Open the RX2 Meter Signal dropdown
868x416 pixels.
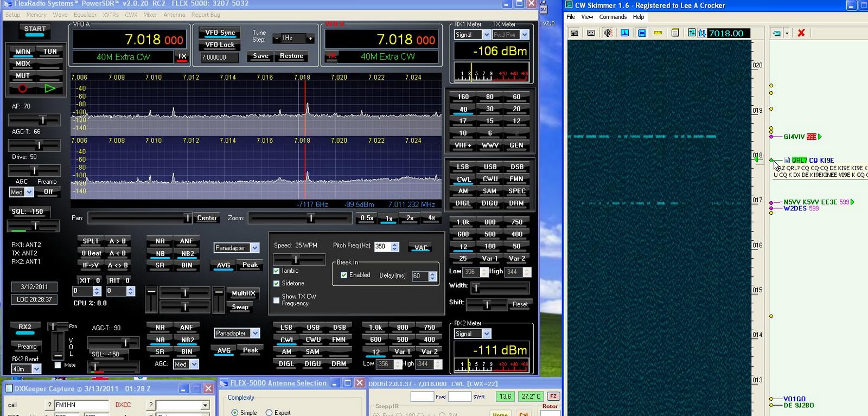click(x=487, y=334)
